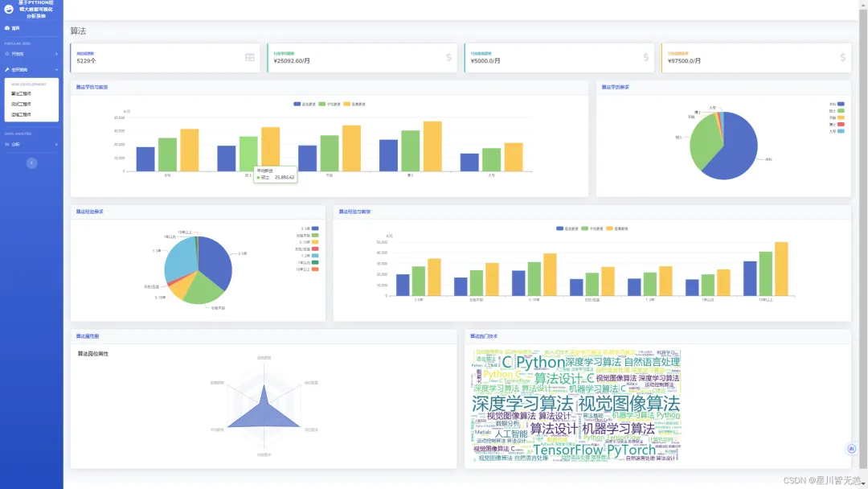Open 测试工程师 in the sidebar submenu
Viewport: 868px width, 489px height.
click(x=21, y=104)
